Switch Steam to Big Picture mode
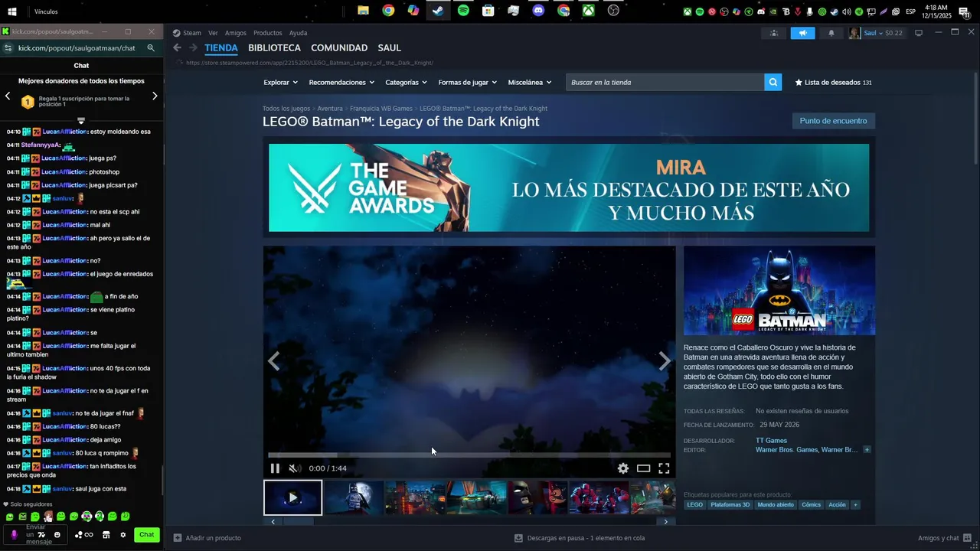980x551 pixels. [x=919, y=33]
